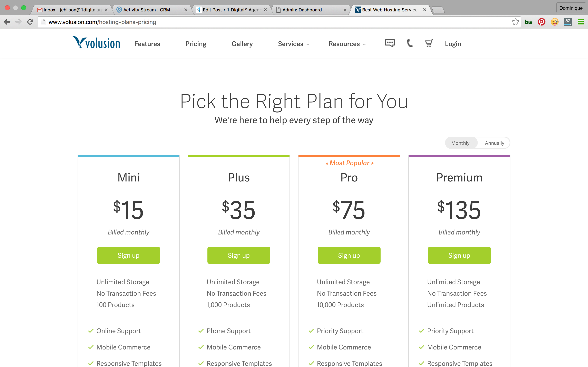Sign up for the Mini plan
588x367 pixels.
129,255
